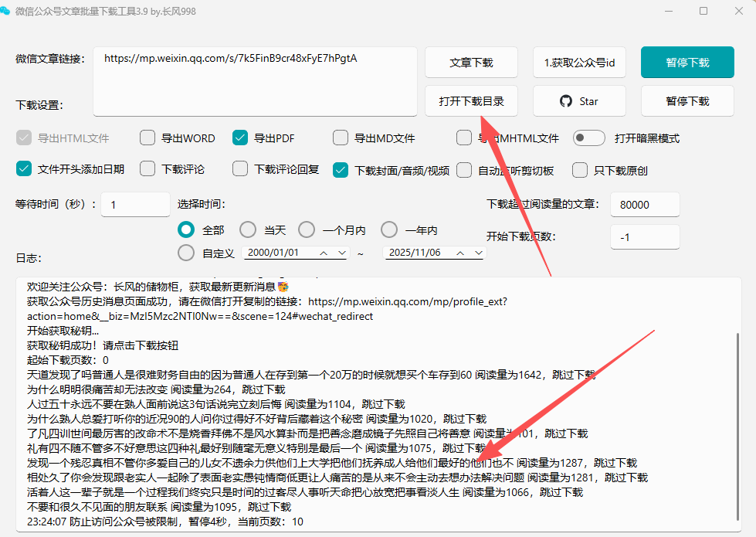Click log line with 阅读量为1281

tap(337, 478)
